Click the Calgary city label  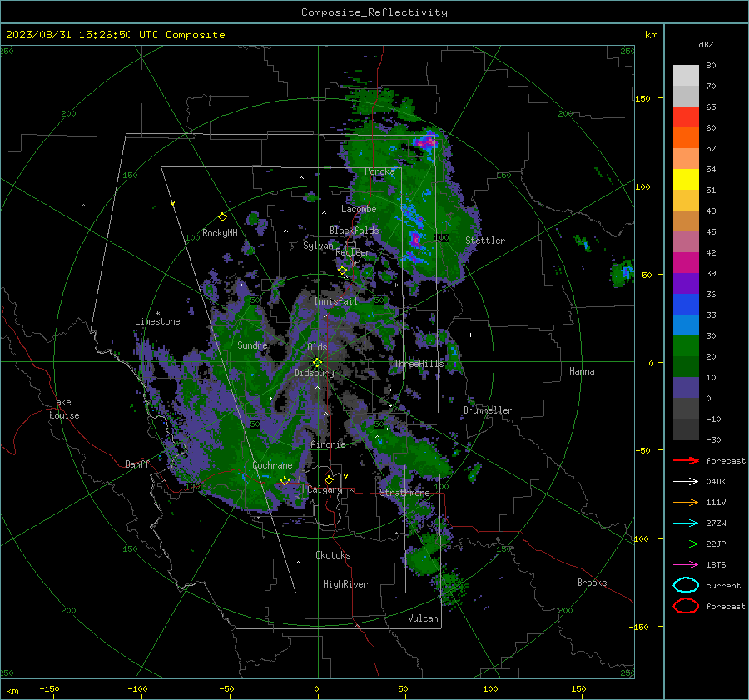(325, 489)
